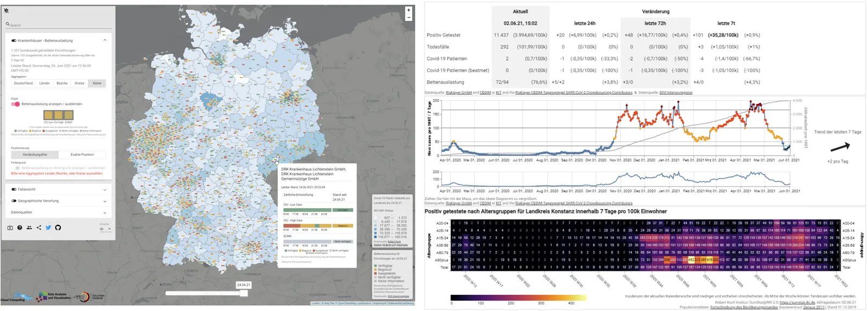This screenshot has width=868, height=311.
Task: Click the share icon in the sidebar footer
Action: click(39, 228)
